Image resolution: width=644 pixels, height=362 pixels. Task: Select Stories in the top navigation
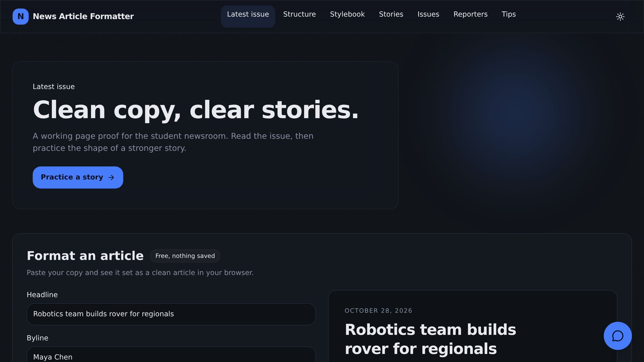[x=391, y=14]
